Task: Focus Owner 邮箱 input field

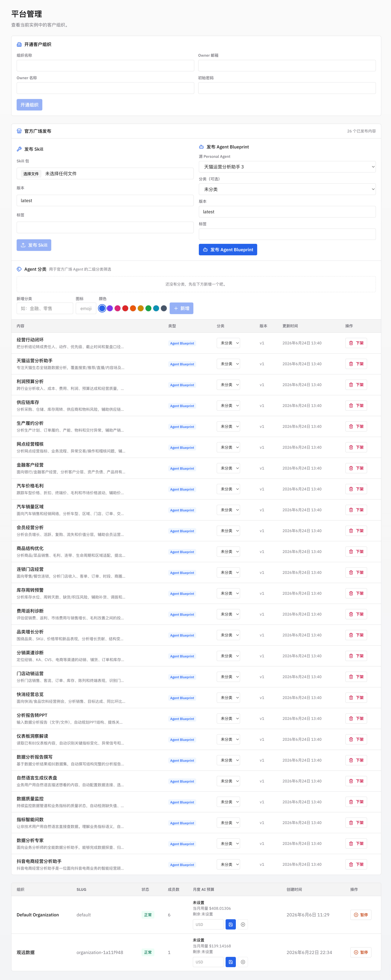Action: (x=287, y=65)
